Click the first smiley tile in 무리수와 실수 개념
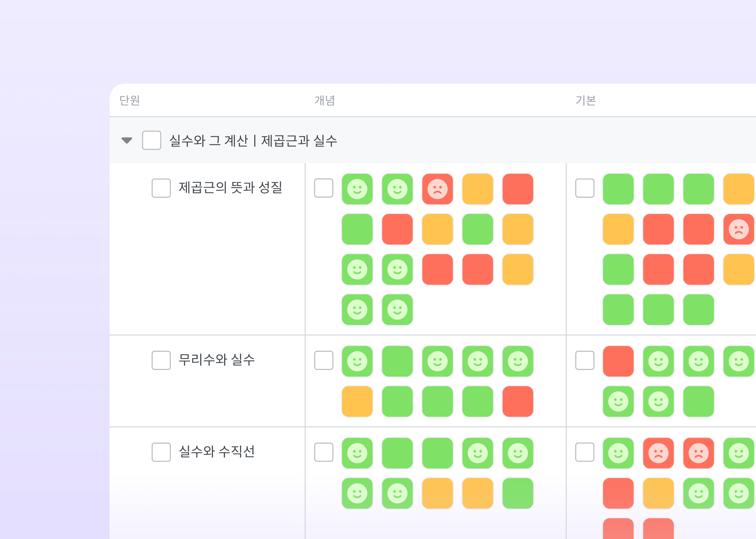 (x=357, y=362)
